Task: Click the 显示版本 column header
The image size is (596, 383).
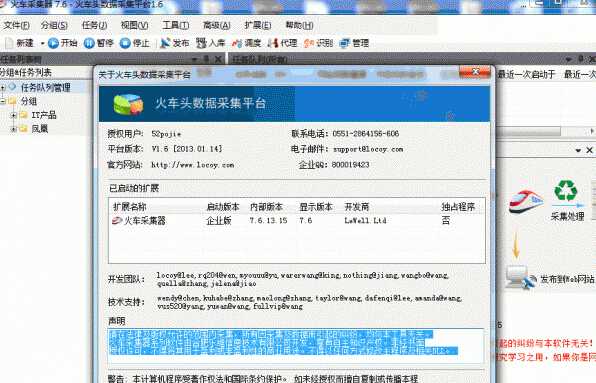Action: 316,207
